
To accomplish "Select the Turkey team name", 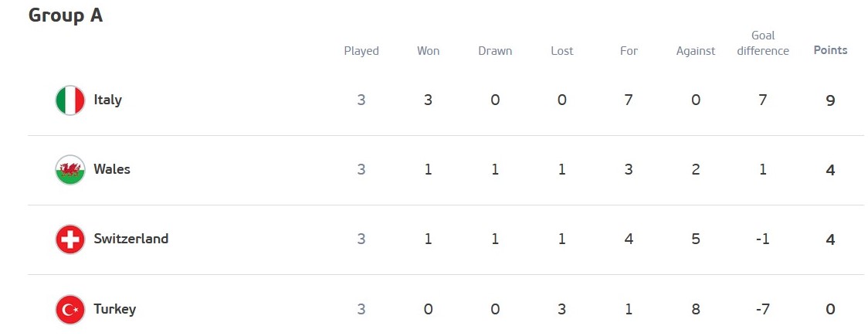I will point(114,309).
